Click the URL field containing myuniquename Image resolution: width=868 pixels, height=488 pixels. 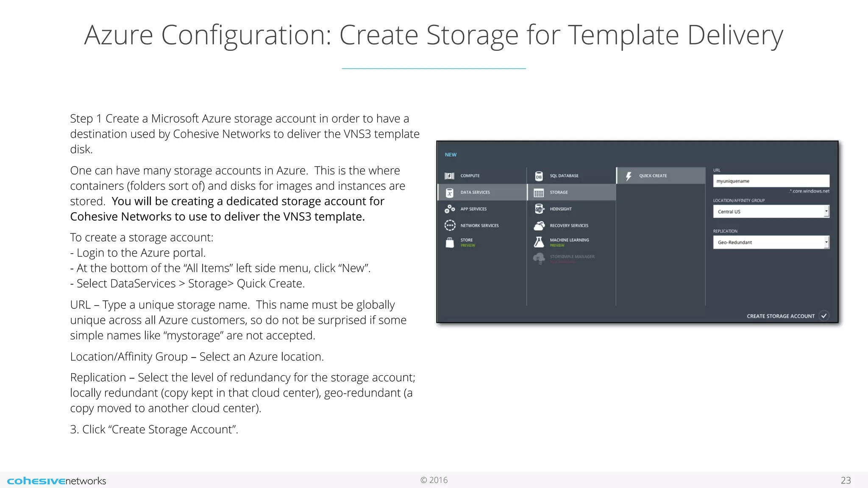pyautogui.click(x=771, y=181)
